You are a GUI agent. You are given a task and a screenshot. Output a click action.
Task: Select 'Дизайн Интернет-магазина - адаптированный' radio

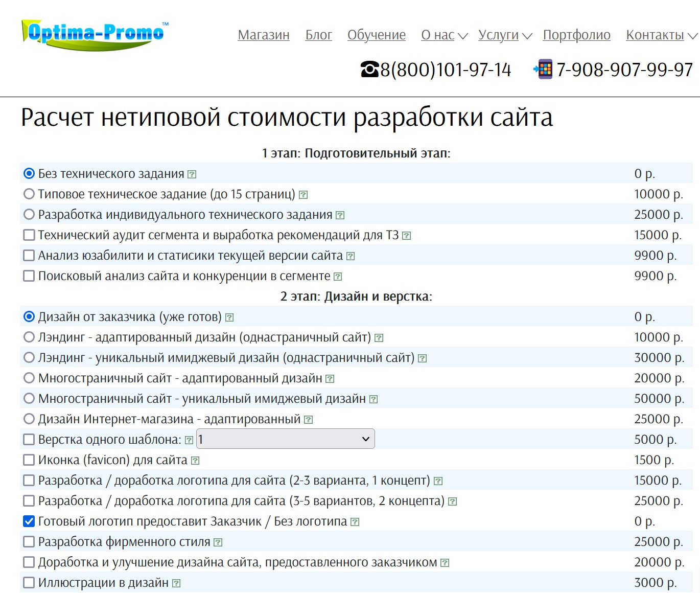[29, 419]
